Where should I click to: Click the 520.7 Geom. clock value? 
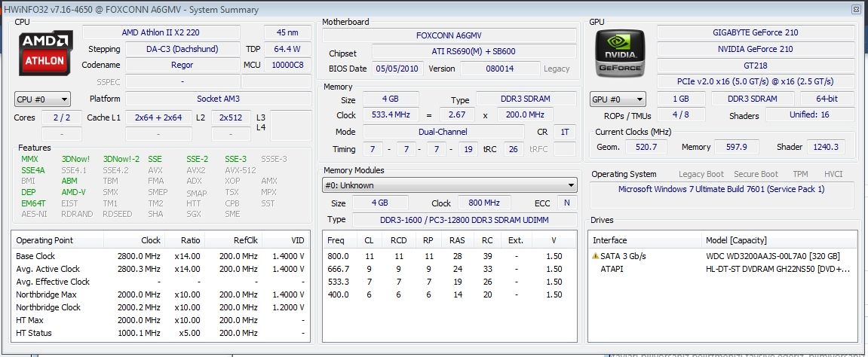646,146
